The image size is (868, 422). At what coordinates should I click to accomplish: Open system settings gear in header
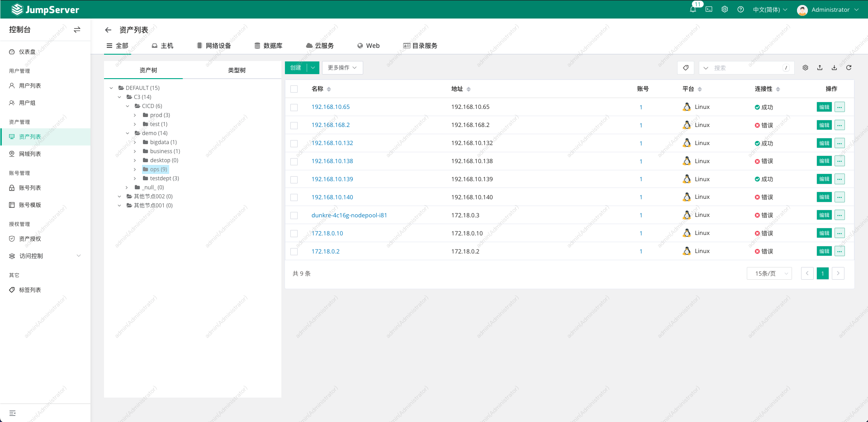[x=725, y=9]
